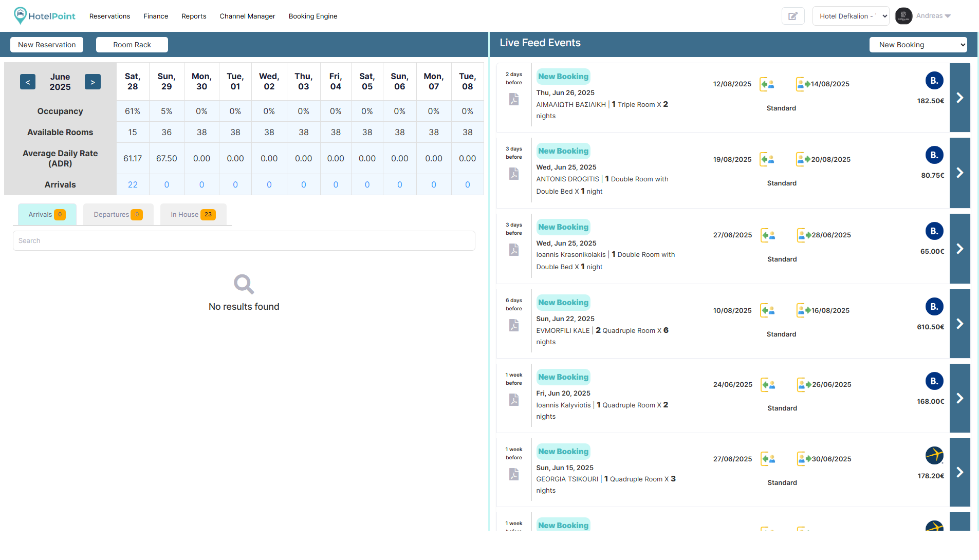Click Booking.com badge on 80.75€ booking

coord(934,155)
